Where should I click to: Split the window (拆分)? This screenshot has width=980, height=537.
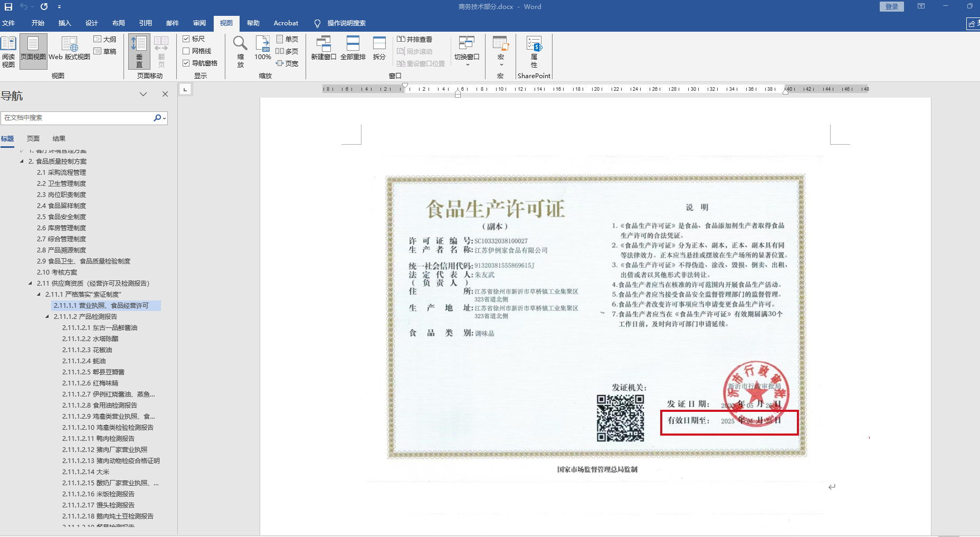(379, 48)
